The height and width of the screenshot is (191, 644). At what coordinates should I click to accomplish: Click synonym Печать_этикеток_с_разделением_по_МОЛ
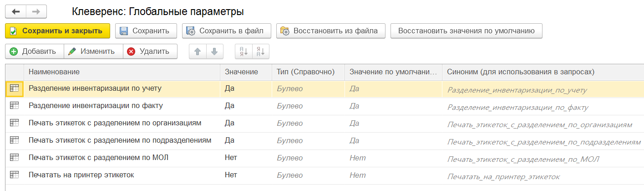coord(523,160)
